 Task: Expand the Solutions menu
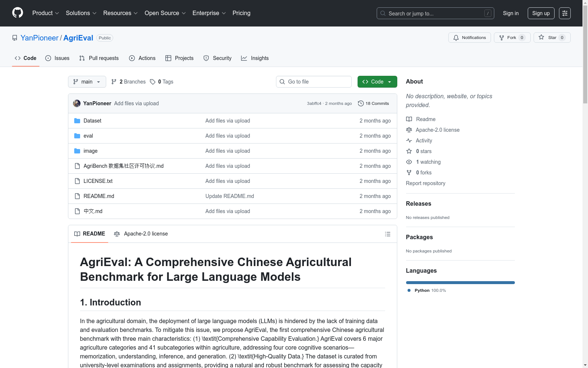pos(81,13)
